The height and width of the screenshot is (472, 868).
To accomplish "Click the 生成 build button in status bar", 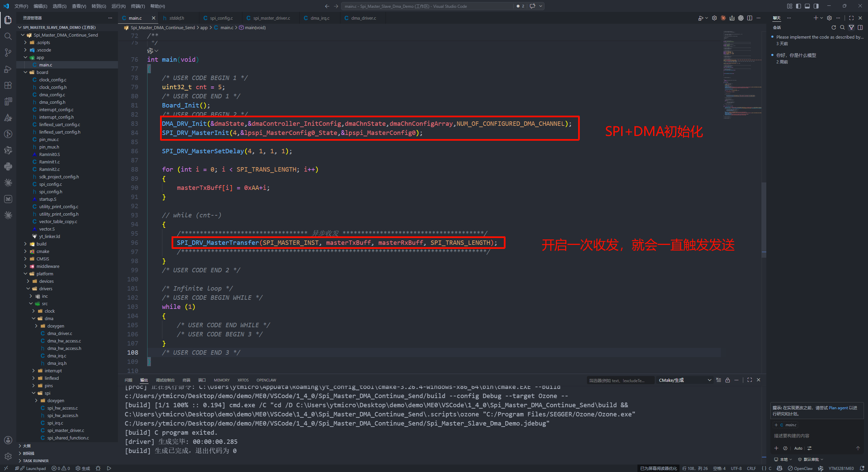I will coord(83,468).
